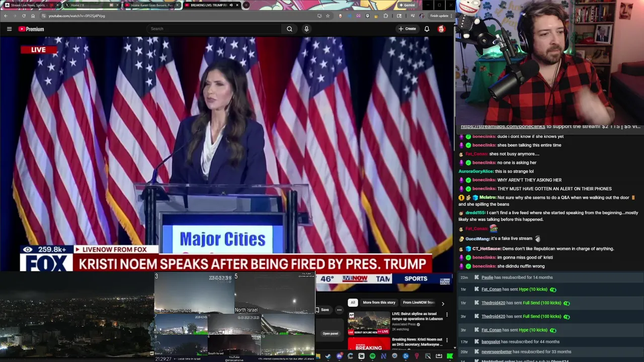The image size is (644, 362).
Task: Open the green Kick icon in taskbar
Action: (450, 356)
